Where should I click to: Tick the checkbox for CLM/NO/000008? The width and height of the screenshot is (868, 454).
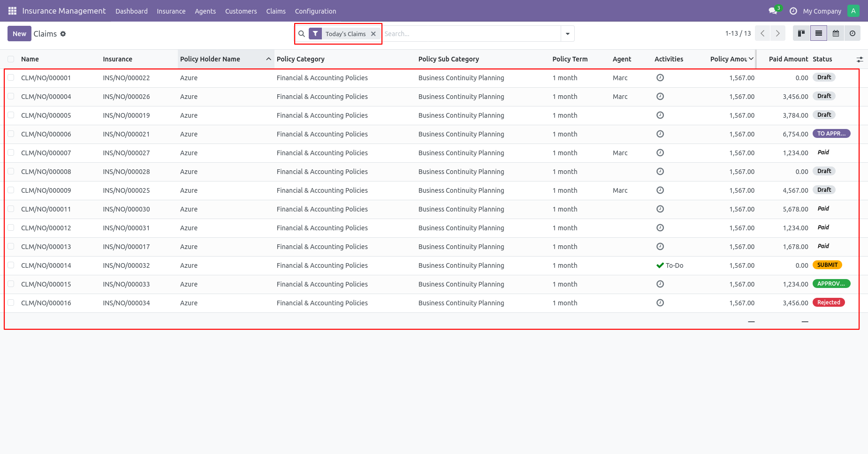coord(11,172)
